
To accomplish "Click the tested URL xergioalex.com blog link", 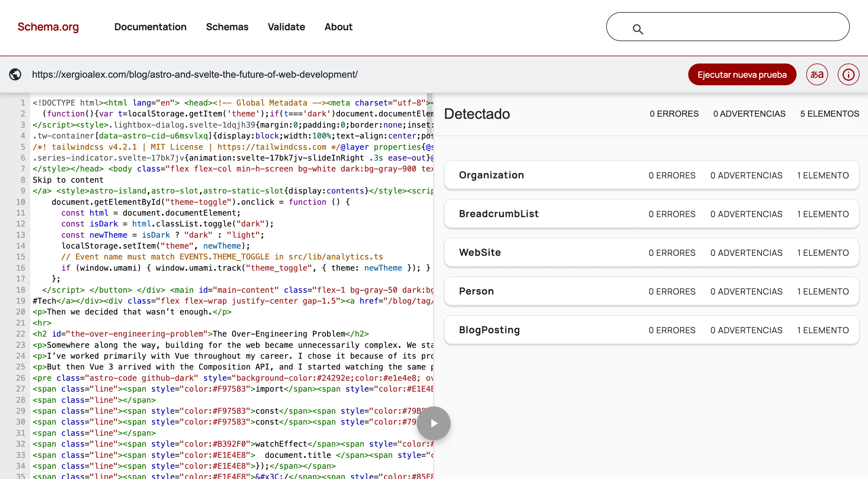I will (x=195, y=74).
